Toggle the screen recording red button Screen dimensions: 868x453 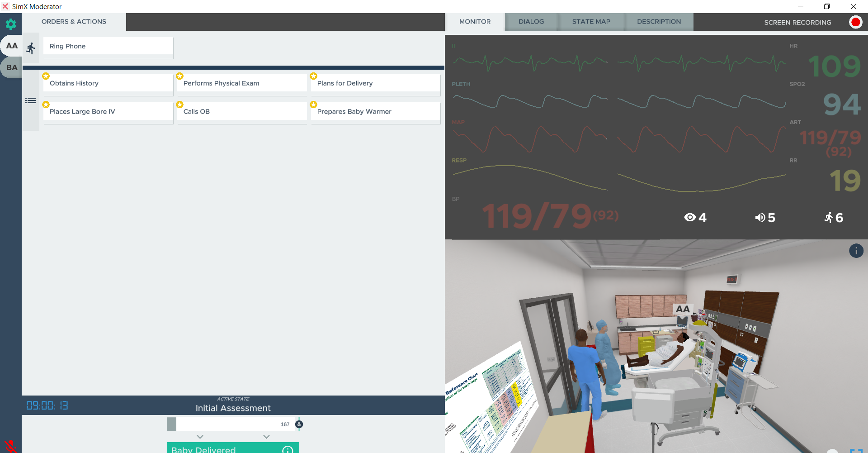tap(855, 22)
